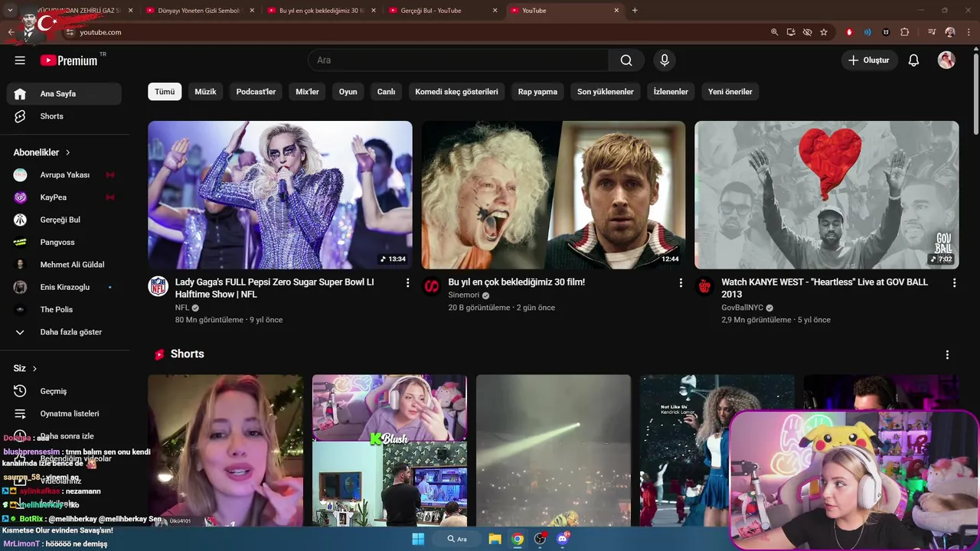Image resolution: width=980 pixels, height=551 pixels.
Task: Open Chrome extensions puzzle icon
Action: point(904,32)
